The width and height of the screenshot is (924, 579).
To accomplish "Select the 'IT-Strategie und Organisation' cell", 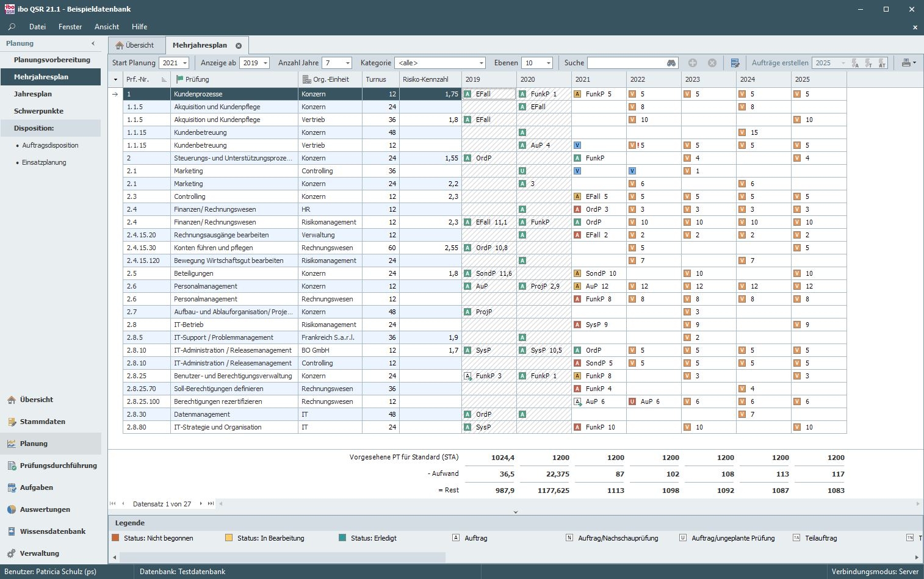I will [234, 427].
